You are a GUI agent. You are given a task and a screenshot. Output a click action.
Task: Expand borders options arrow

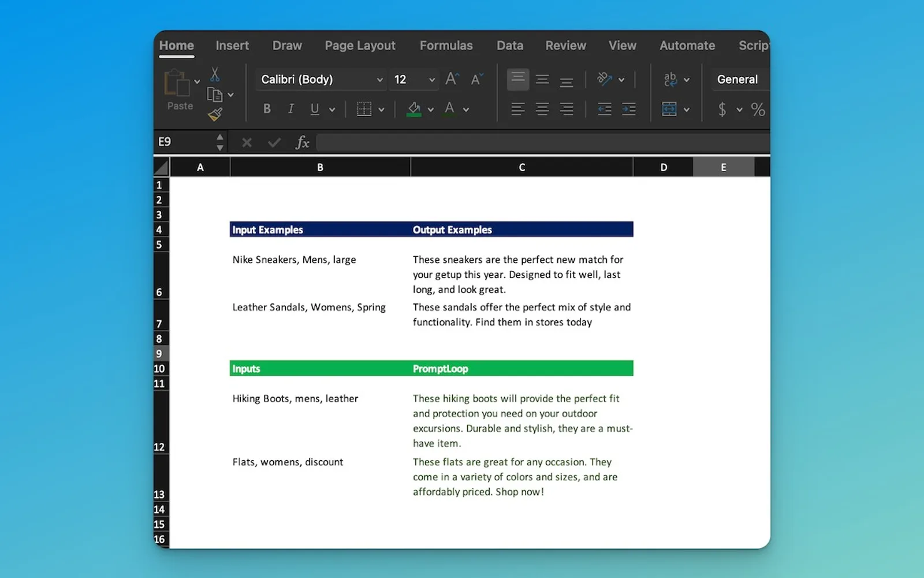381,109
